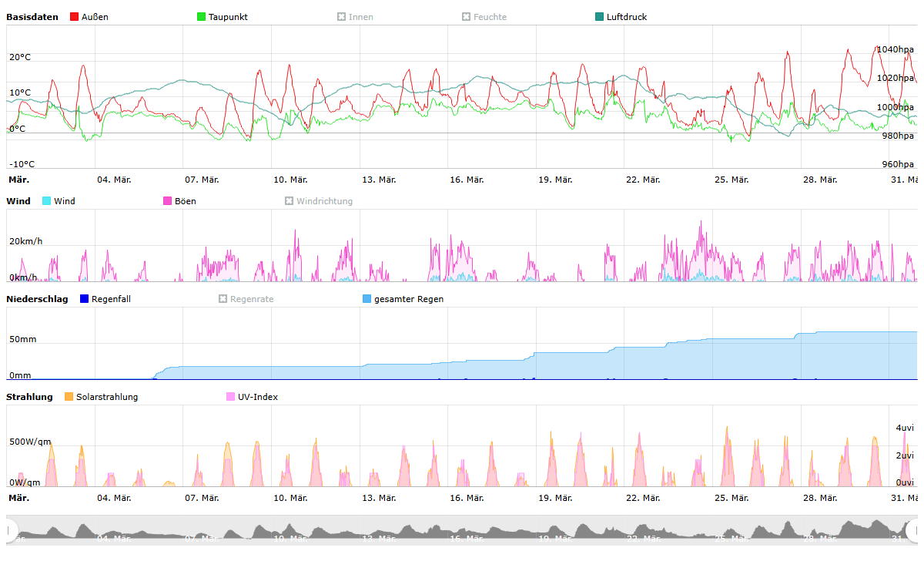Hide the Luftdruck series via its label

pyautogui.click(x=627, y=17)
